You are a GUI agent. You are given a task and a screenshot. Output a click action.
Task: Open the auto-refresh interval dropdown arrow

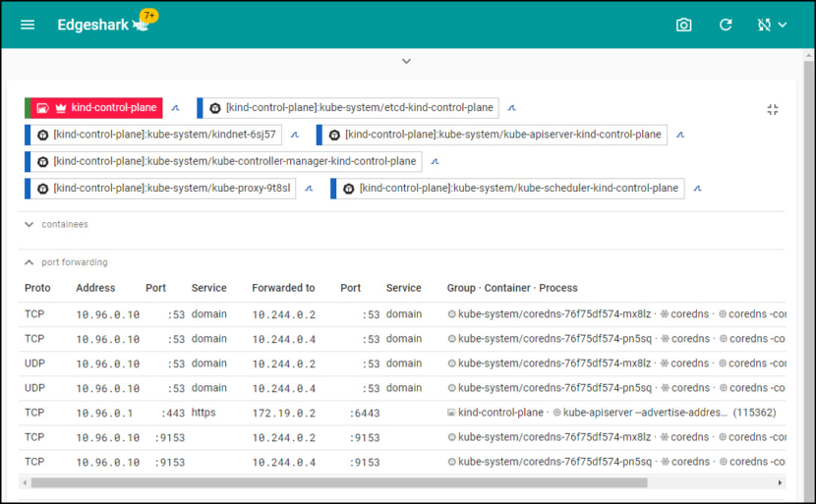783,25
